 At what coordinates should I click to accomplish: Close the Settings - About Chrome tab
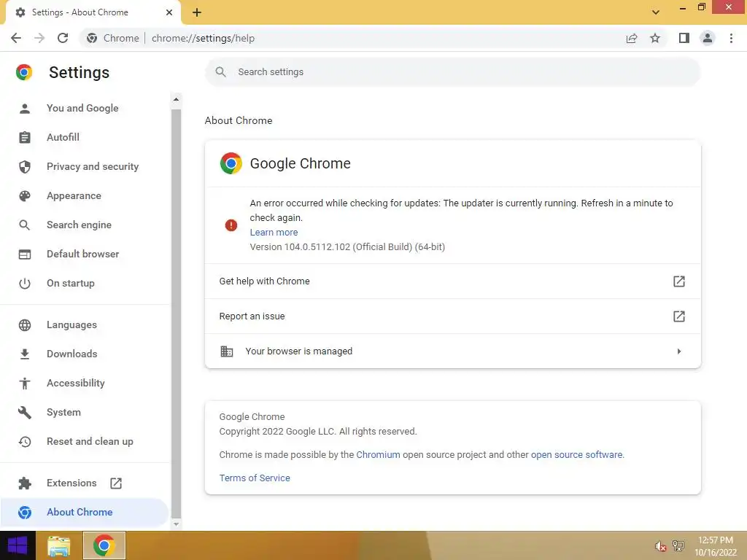pos(169,12)
